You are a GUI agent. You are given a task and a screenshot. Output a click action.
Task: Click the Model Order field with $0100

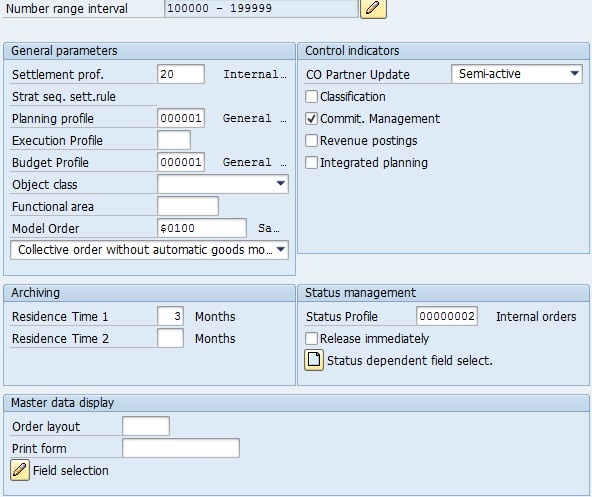(202, 228)
